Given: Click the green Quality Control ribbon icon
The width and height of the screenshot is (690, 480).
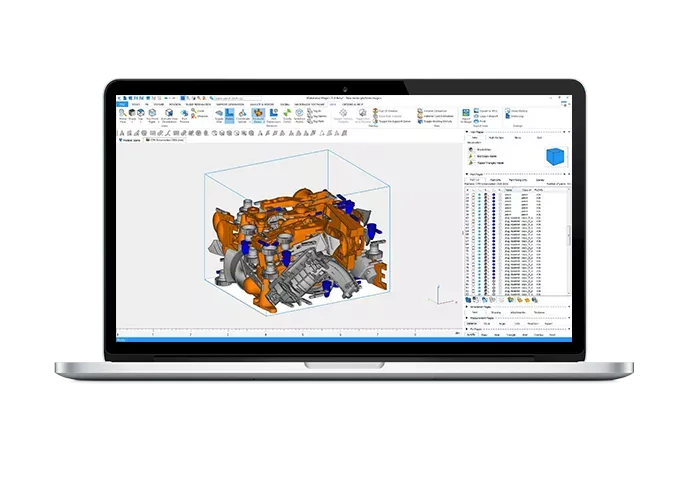Looking at the screenshot, I should point(287,113).
